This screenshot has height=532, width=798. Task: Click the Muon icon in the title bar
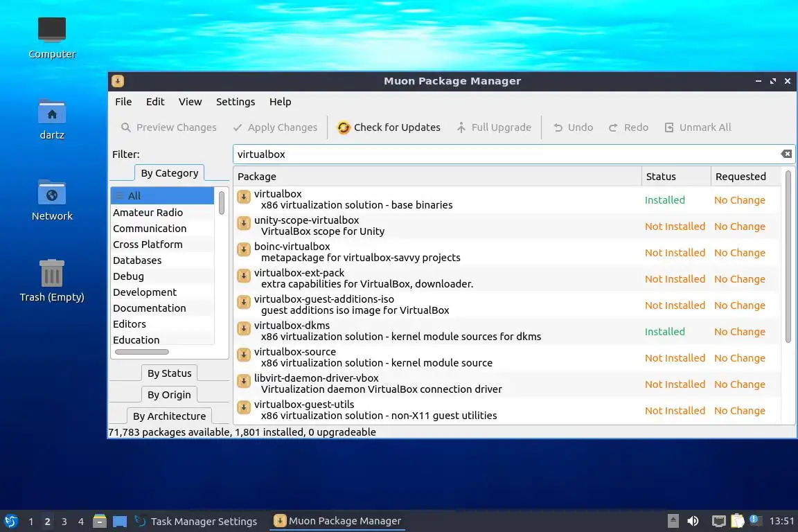point(118,81)
